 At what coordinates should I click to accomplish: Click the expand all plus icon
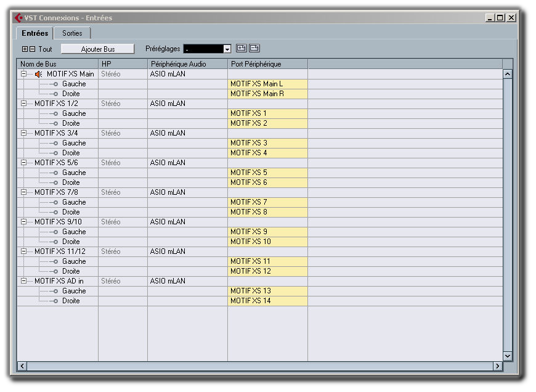(x=25, y=49)
